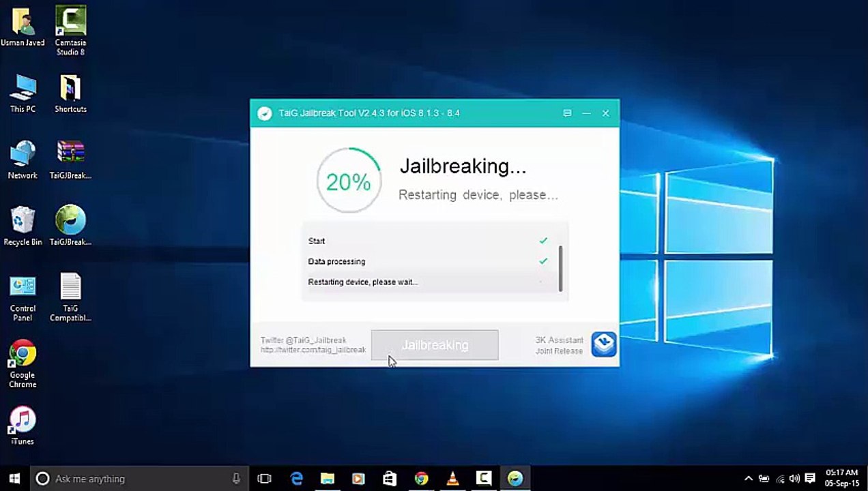Open the taskbar clock and date
Screen dimensions: 868x491
[x=841, y=478]
